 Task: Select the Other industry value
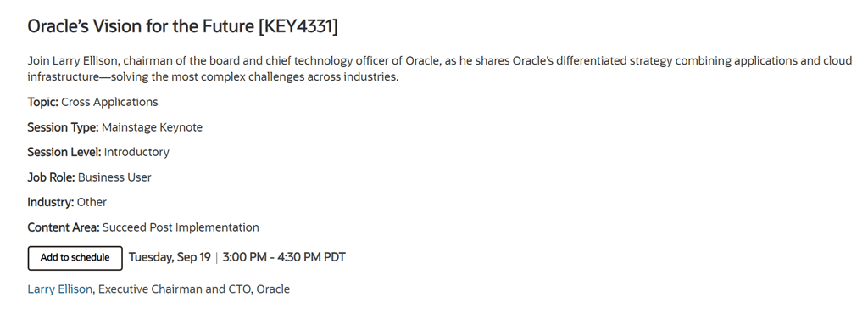tap(92, 202)
